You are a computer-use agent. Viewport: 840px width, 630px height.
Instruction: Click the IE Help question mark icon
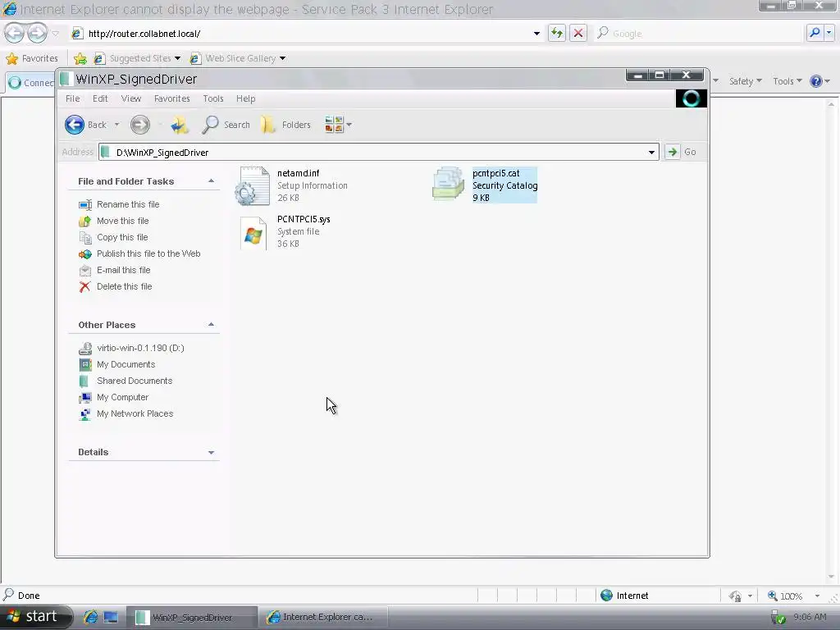816,81
